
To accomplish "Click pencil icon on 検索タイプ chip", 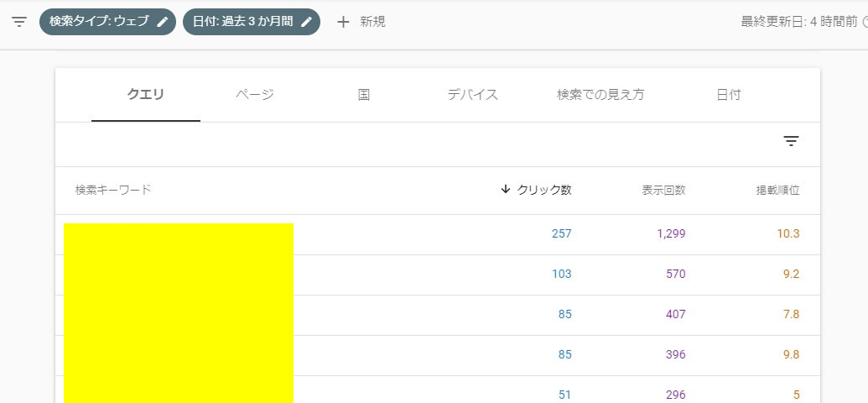I will [163, 22].
